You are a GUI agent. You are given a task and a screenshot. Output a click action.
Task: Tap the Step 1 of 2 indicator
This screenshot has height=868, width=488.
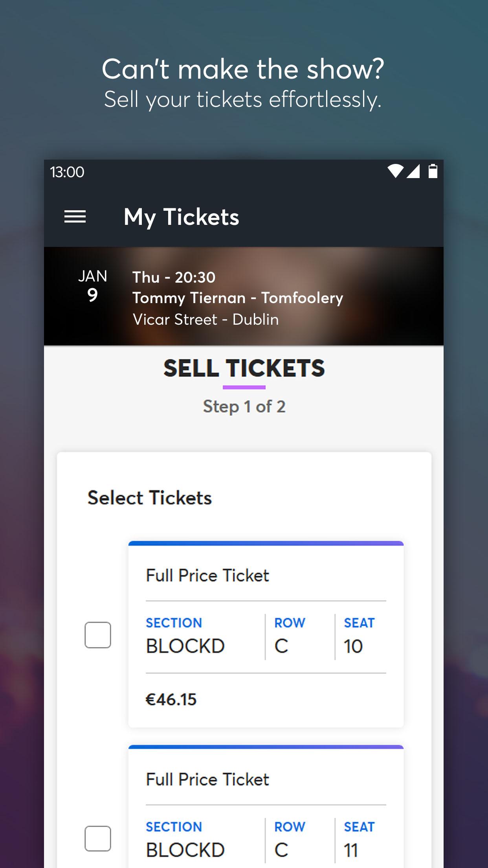click(x=244, y=406)
